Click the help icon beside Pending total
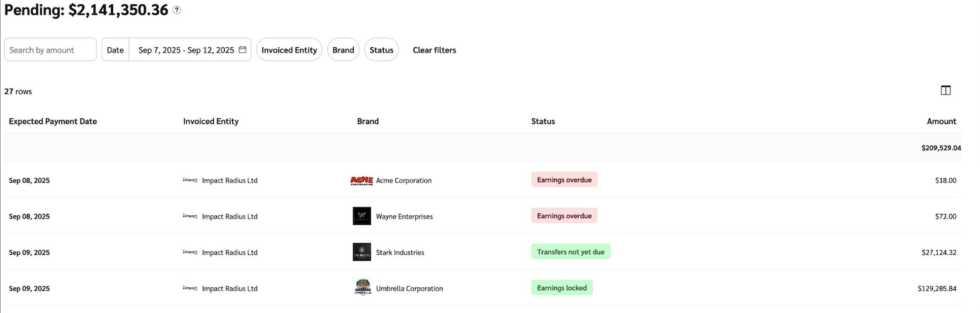The width and height of the screenshot is (980, 313). click(x=177, y=10)
